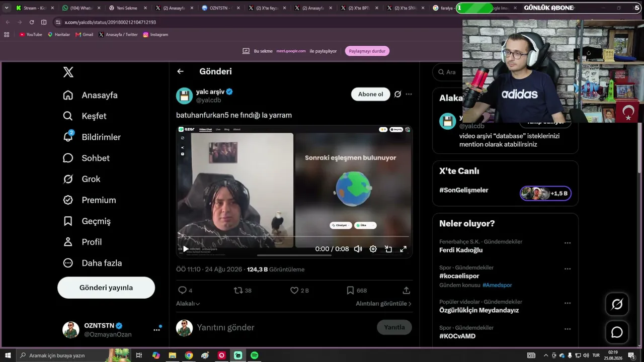644x362 pixels.
Task: Open Keşfet in the sidebar
Action: pos(85,116)
